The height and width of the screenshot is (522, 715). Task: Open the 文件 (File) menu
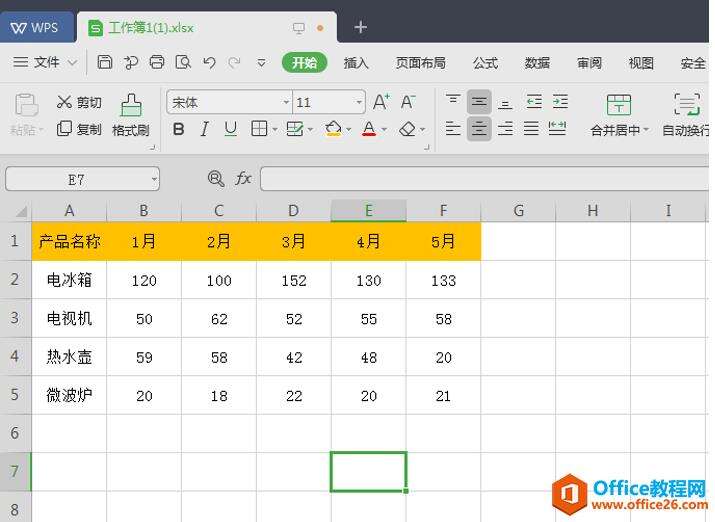click(46, 62)
